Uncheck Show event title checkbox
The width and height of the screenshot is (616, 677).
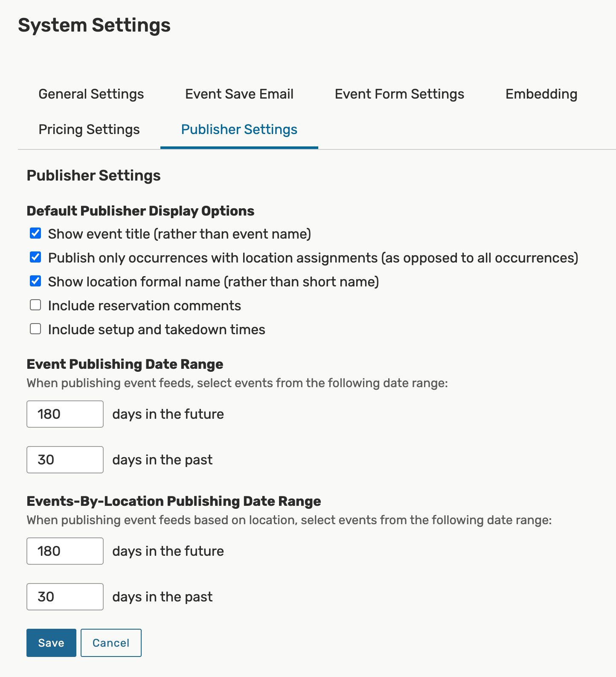35,233
